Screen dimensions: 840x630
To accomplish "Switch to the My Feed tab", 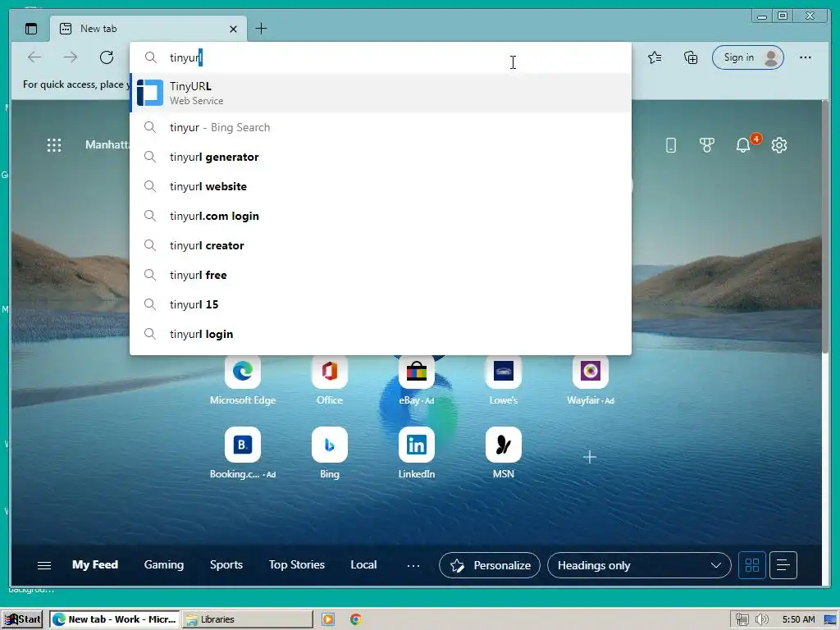I will pos(95,564).
